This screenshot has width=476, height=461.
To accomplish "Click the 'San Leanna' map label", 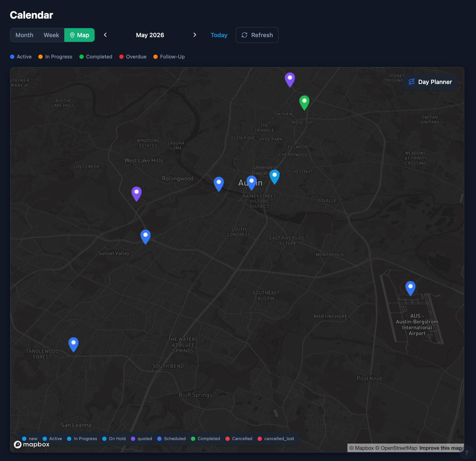I will 76,425.
